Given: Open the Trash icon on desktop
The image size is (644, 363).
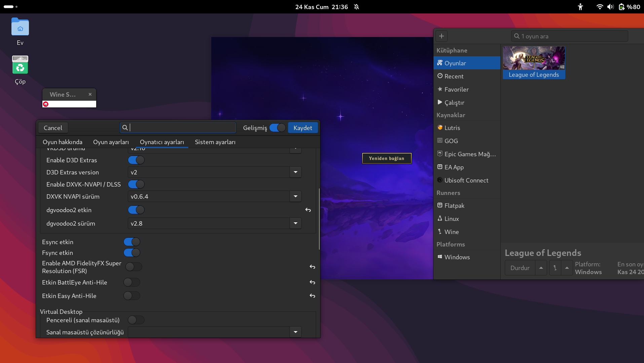Looking at the screenshot, I should 20,65.
